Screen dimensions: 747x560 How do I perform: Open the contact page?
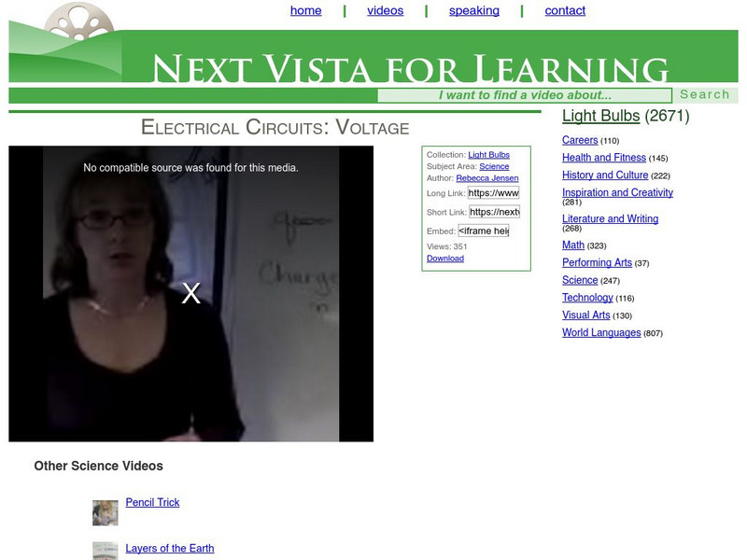(565, 10)
